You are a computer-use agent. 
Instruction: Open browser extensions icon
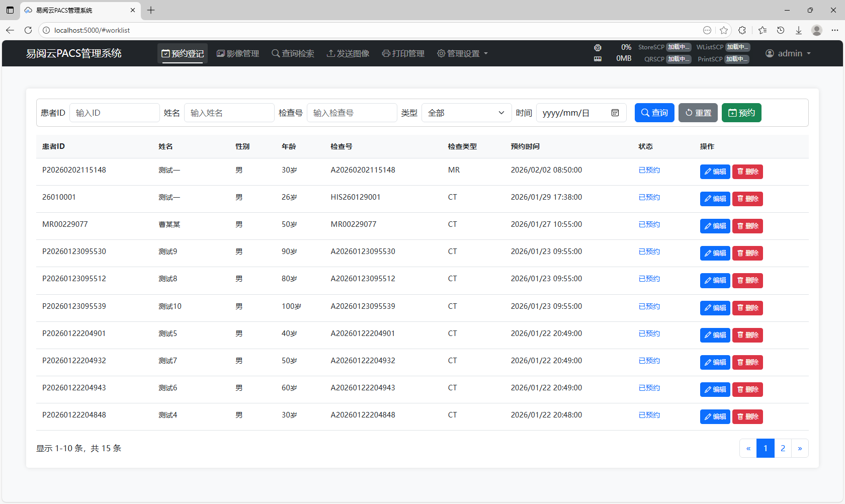[742, 30]
